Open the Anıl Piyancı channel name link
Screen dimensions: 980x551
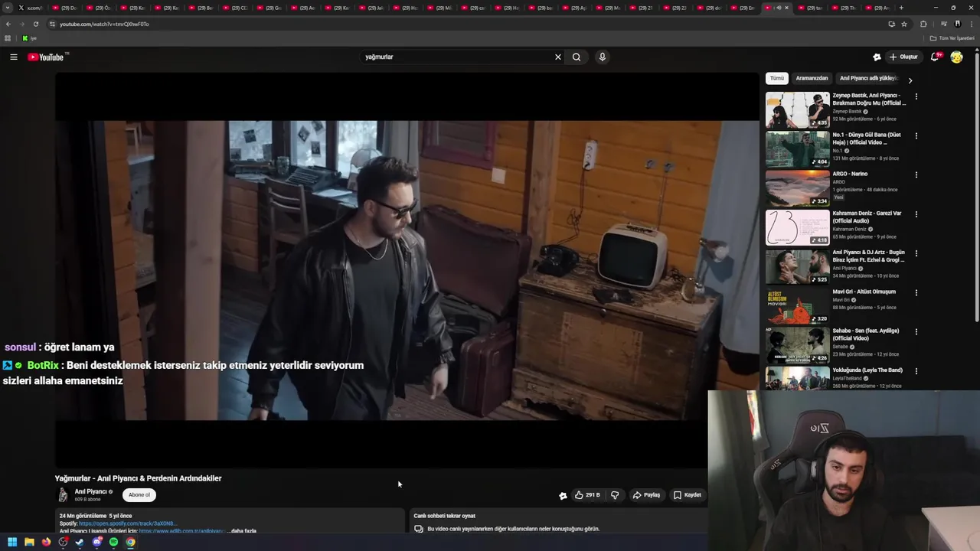tap(90, 492)
